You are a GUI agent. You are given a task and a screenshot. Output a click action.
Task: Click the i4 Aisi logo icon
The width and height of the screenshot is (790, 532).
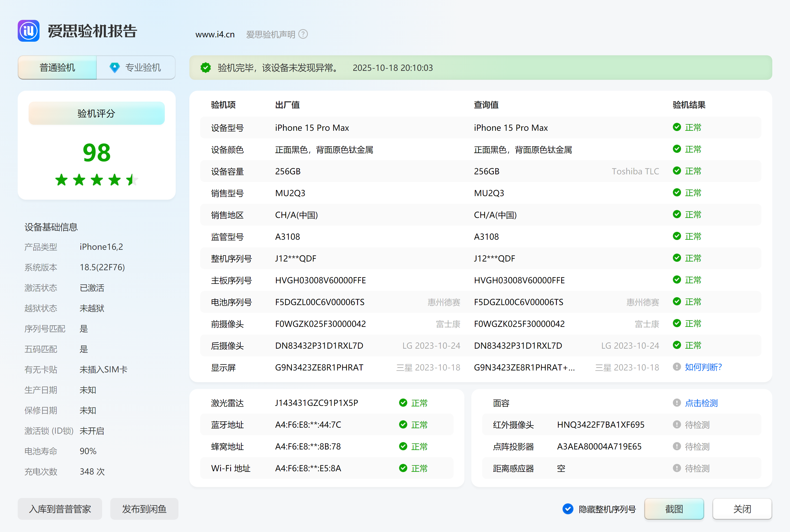(x=29, y=31)
